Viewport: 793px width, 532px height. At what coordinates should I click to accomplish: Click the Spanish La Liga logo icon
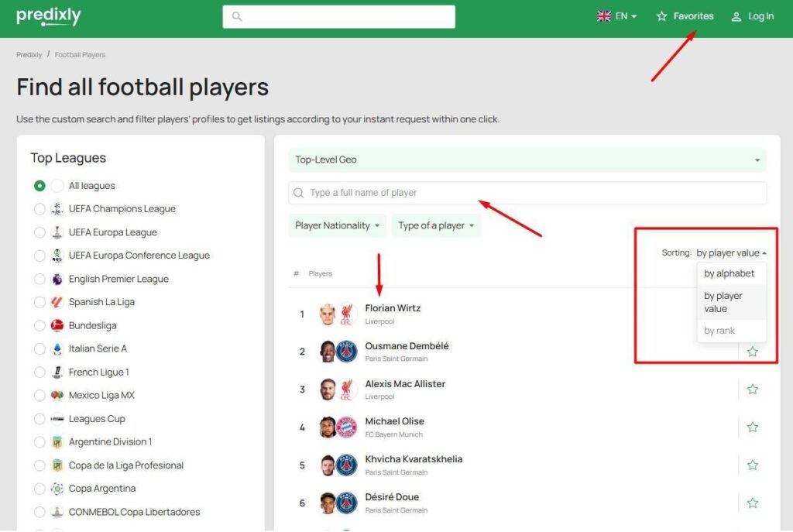coord(57,302)
